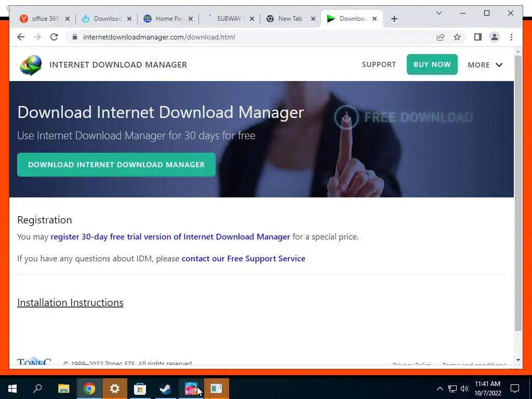Open the Windows Start menu
Viewport: 532px width, 399px height.
[12, 389]
